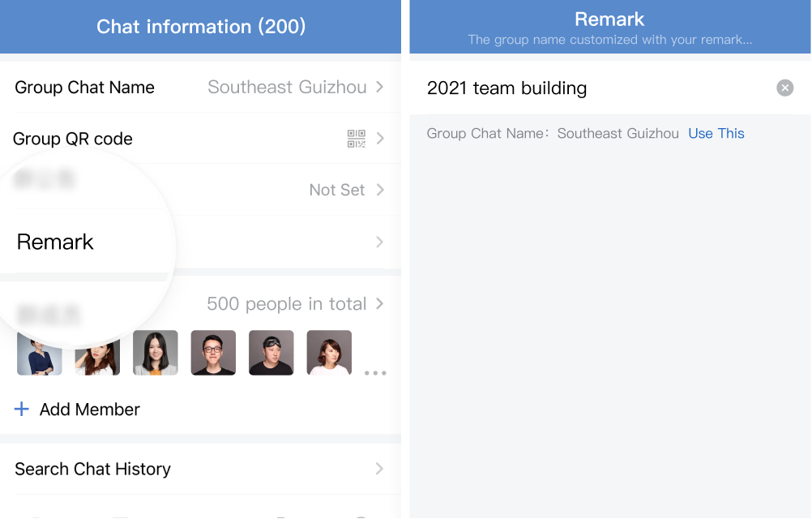Select the woman in orange top avatar
The height and width of the screenshot is (519, 812).
(156, 353)
